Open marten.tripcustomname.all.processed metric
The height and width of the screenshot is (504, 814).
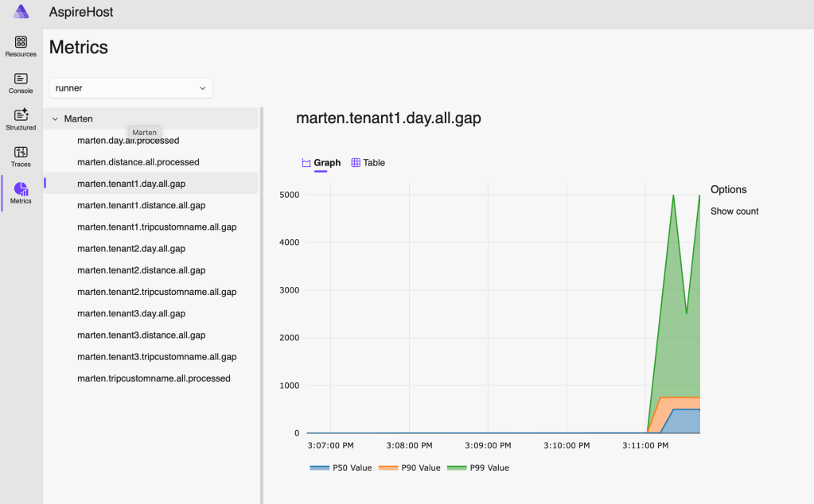pyautogui.click(x=154, y=378)
